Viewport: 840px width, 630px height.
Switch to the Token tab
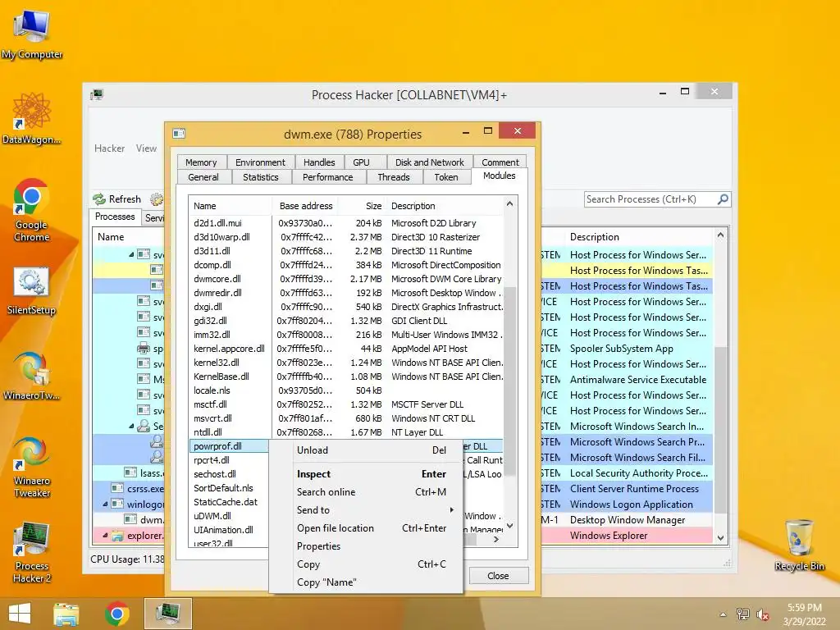(446, 177)
